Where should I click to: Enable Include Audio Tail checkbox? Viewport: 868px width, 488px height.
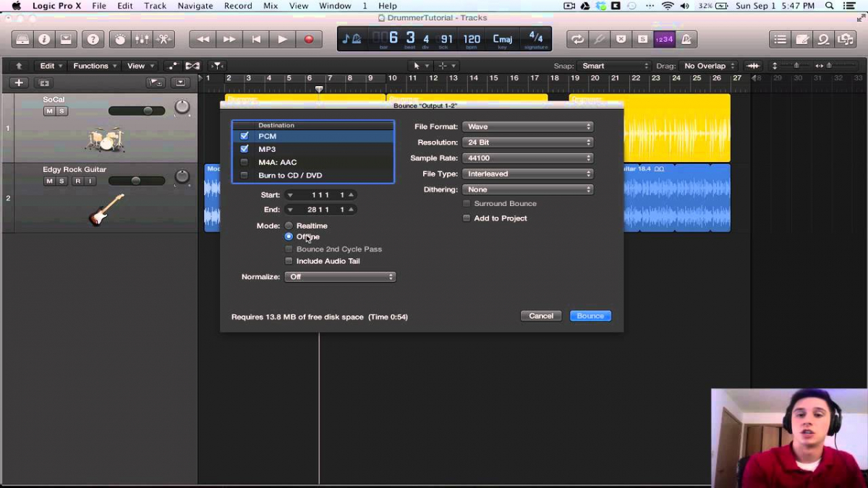(289, 261)
